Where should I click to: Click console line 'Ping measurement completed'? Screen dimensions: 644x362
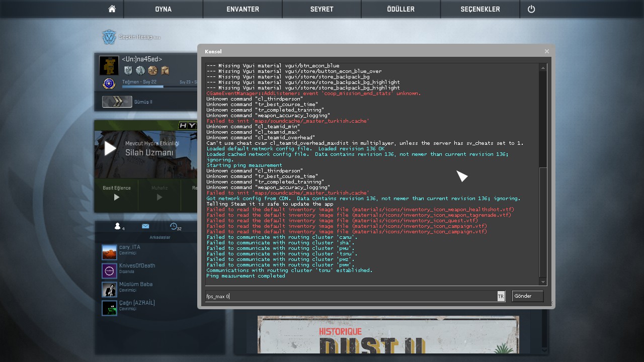[x=246, y=276]
